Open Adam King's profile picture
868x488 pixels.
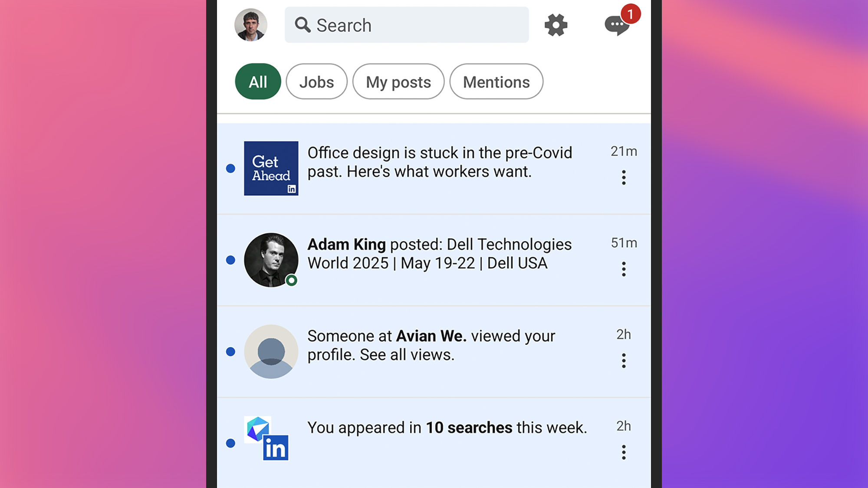coord(271,260)
